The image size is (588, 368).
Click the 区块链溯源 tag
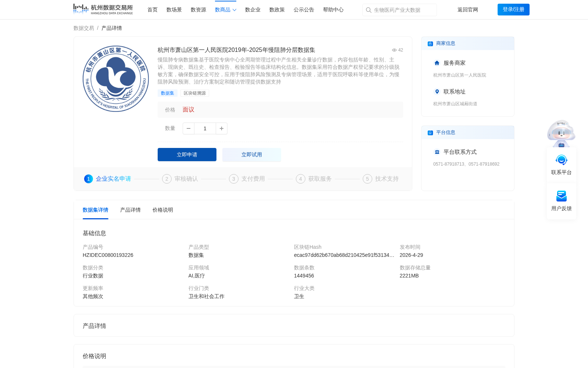point(195,93)
